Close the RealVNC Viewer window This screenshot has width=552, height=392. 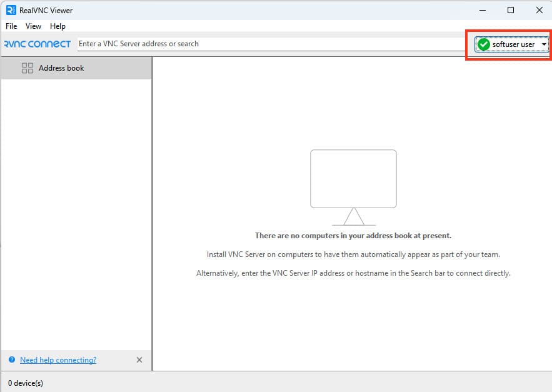(539, 10)
